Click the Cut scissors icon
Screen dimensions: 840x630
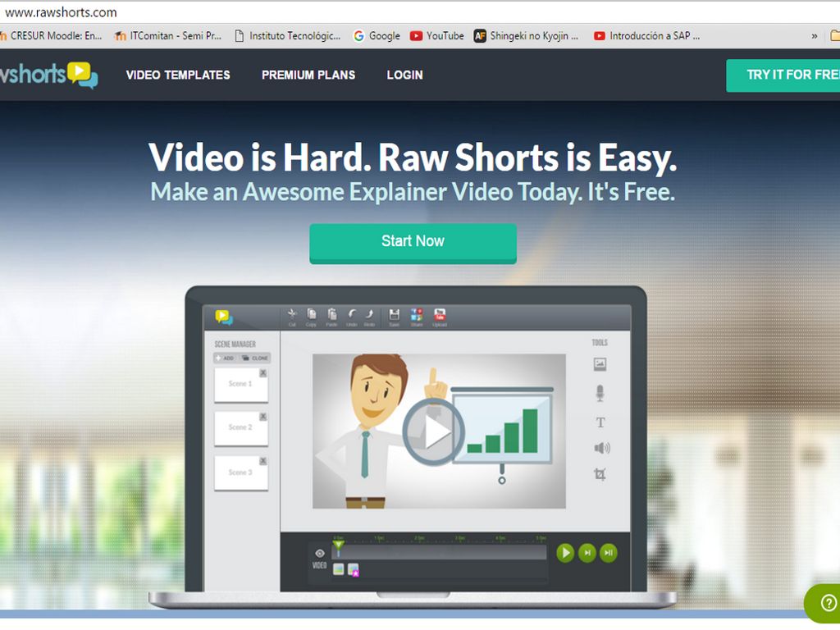pyautogui.click(x=292, y=315)
